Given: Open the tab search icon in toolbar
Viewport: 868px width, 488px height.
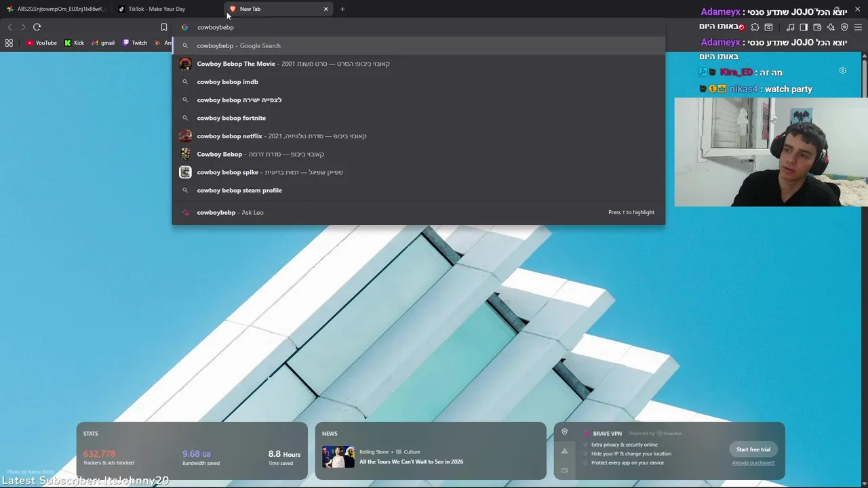Looking at the screenshot, I should tap(768, 27).
